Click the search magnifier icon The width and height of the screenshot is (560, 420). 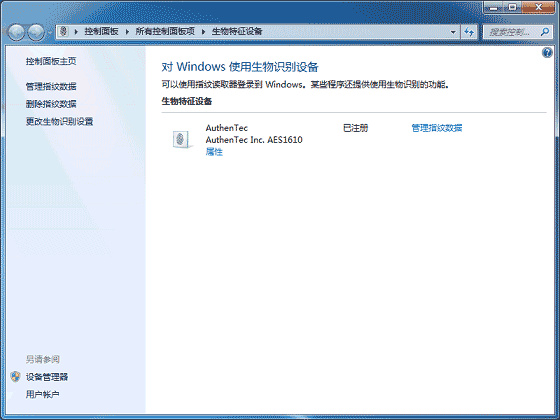click(545, 32)
